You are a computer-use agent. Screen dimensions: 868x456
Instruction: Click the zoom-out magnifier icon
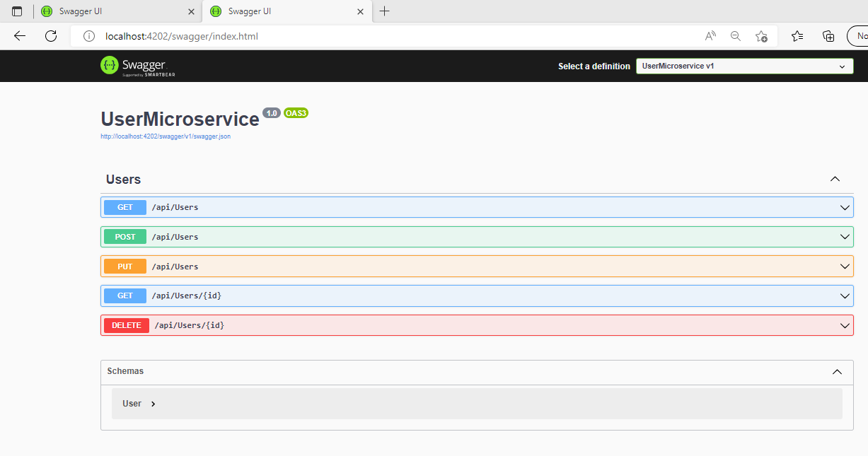735,35
